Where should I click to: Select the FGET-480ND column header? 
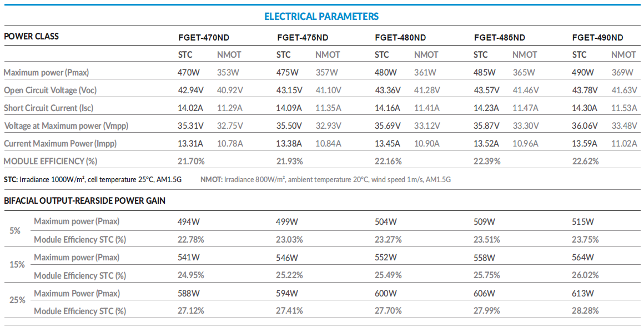click(x=400, y=37)
